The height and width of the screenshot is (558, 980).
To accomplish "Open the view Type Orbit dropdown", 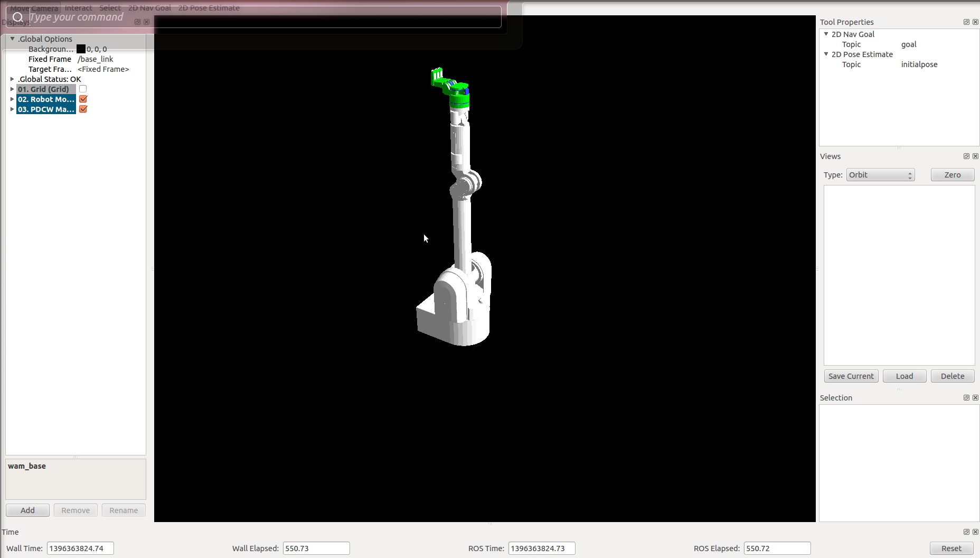I will pos(880,175).
